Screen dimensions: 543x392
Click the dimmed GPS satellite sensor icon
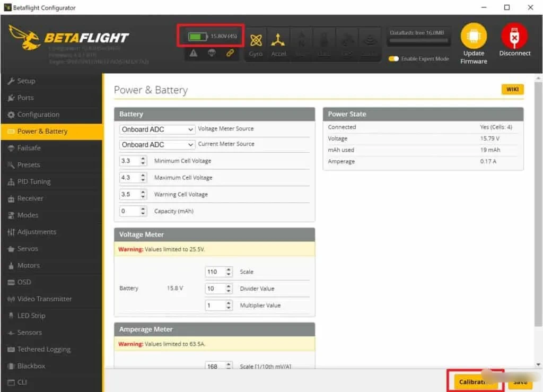pyautogui.click(x=347, y=41)
